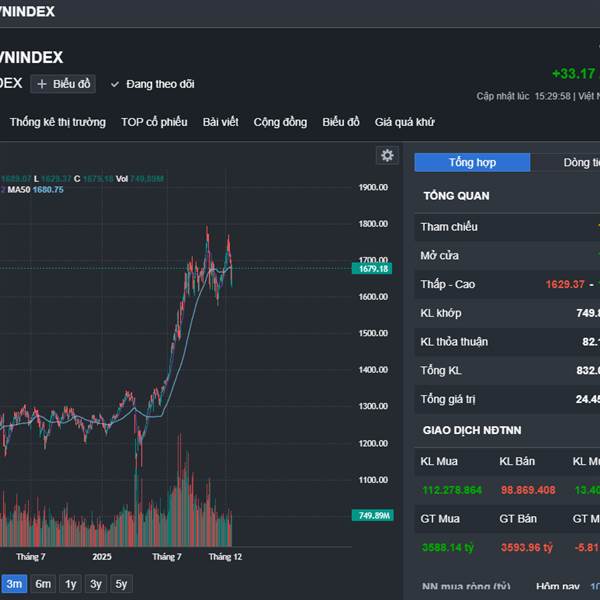Viewport: 600px width, 600px height.
Task: Set chart range to 5y
Action: (121, 584)
